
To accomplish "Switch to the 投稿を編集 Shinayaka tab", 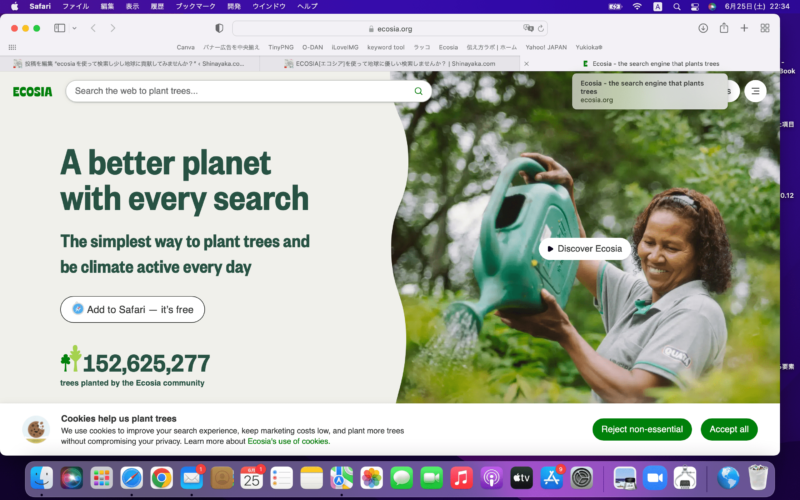I will [130, 64].
